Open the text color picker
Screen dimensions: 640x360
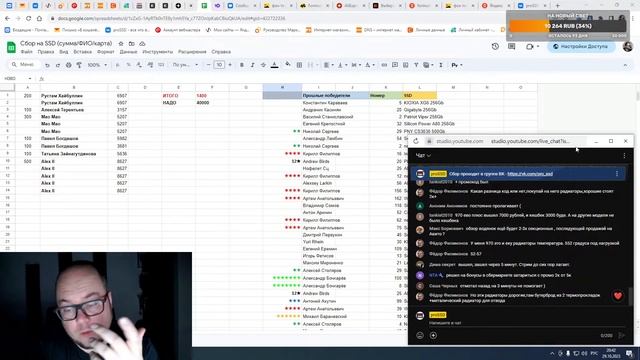[x=275, y=65]
